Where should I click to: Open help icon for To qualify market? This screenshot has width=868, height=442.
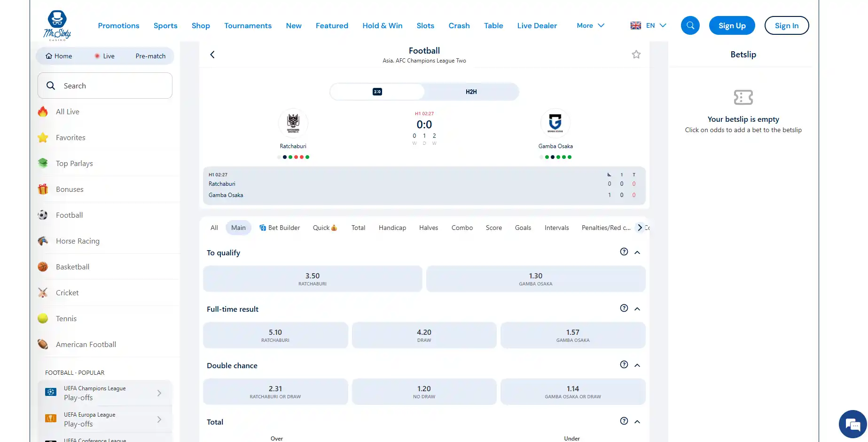point(624,252)
